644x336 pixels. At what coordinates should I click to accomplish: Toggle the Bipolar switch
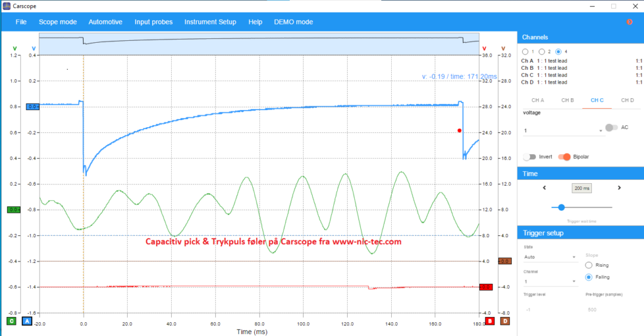(564, 157)
